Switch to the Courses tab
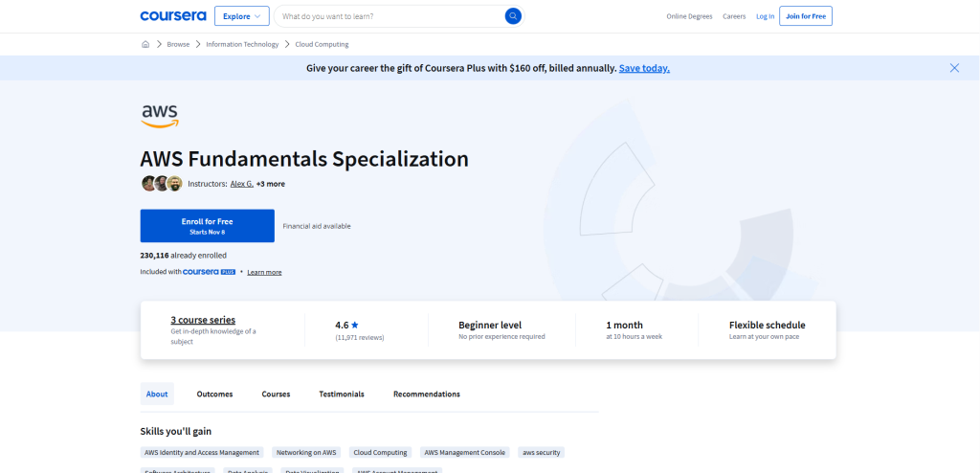 tap(276, 394)
